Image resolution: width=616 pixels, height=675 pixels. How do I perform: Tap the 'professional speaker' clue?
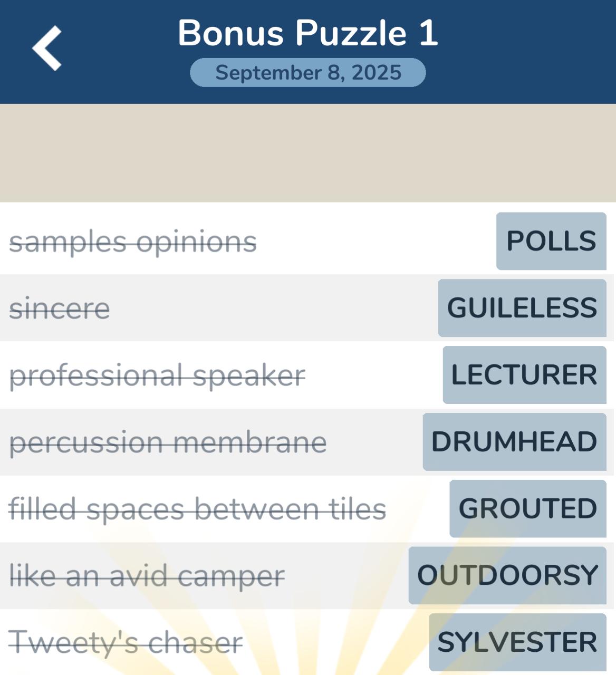pos(157,375)
